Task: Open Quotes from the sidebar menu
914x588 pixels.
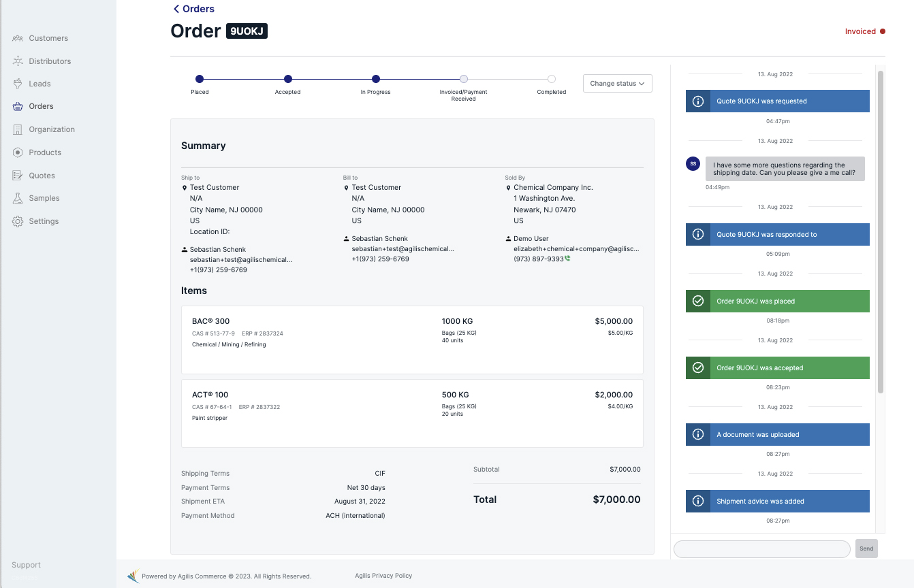Action: pyautogui.click(x=42, y=176)
